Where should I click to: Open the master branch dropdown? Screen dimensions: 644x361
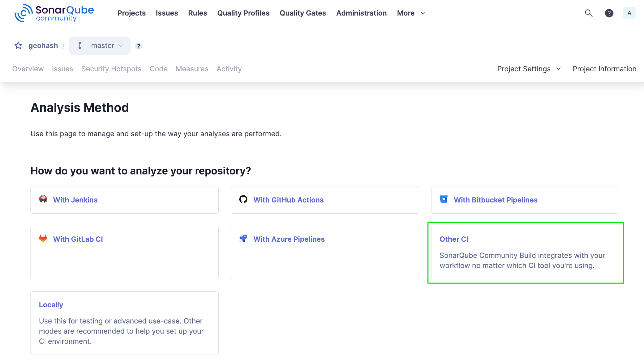pyautogui.click(x=99, y=46)
